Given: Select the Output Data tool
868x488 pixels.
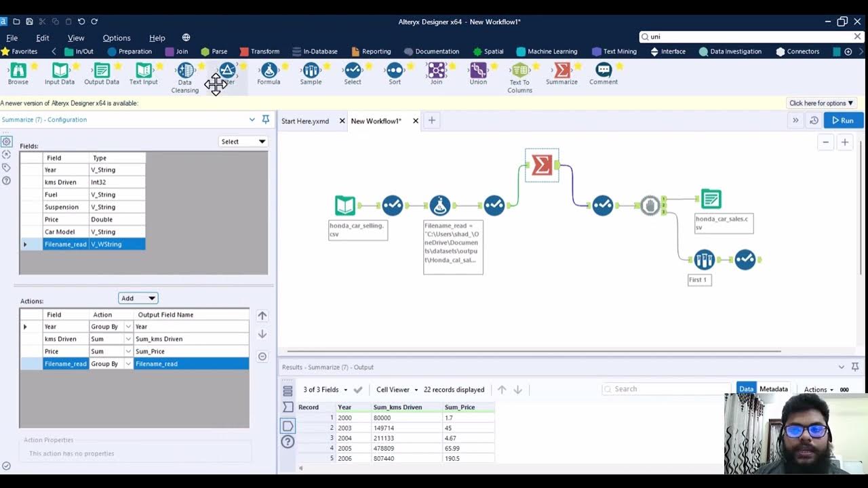Looking at the screenshot, I should 102,74.
